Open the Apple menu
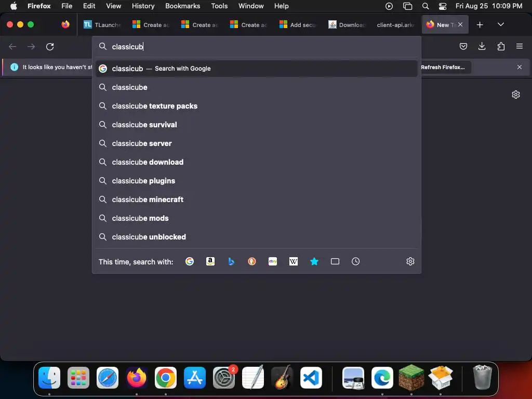The width and height of the screenshot is (532, 399). click(14, 6)
